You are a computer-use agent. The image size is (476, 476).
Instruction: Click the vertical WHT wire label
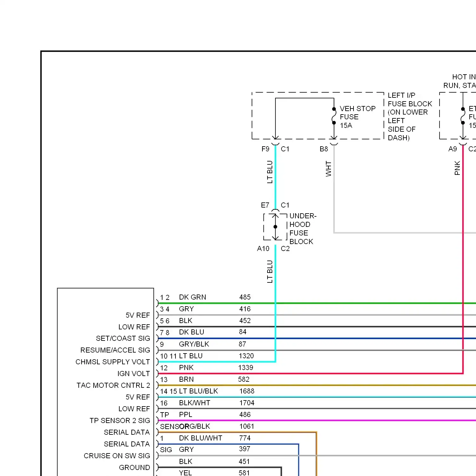(328, 169)
